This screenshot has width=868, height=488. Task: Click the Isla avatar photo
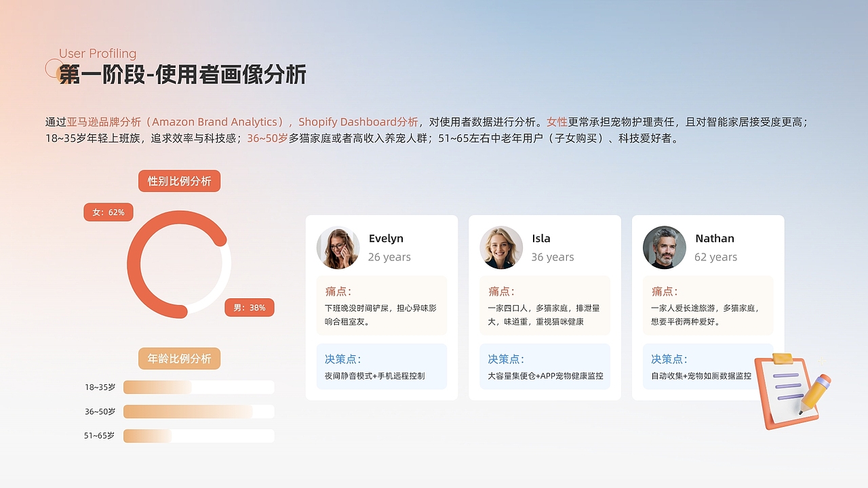point(501,247)
